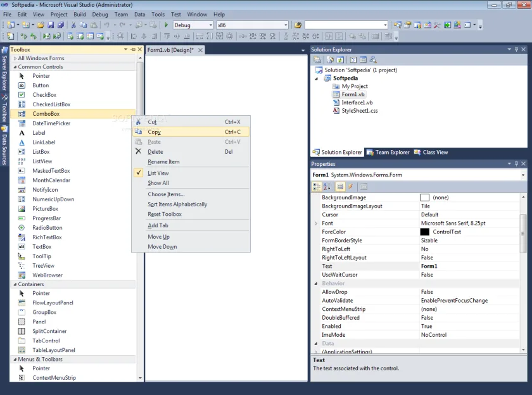Image resolution: width=532 pixels, height=395 pixels.
Task: Toggle auto-hide pin on Properties panel
Action: [x=516, y=164]
